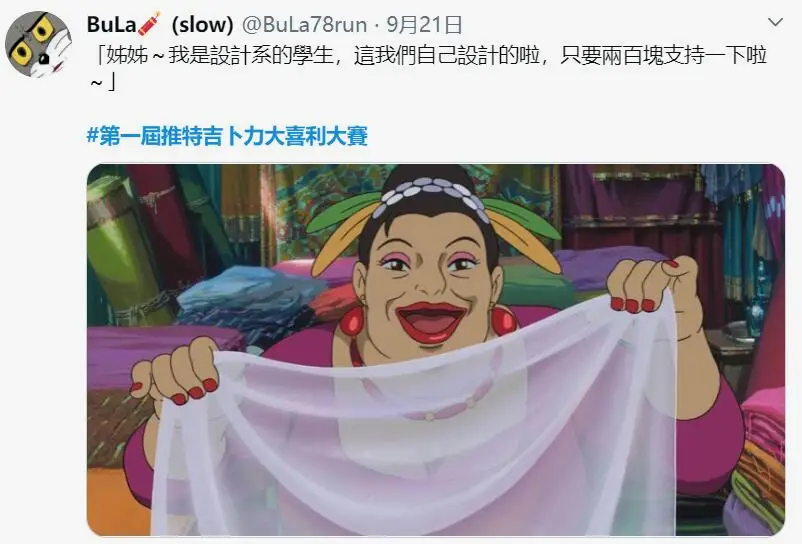Open the display name BuLa profile

(x=112, y=24)
